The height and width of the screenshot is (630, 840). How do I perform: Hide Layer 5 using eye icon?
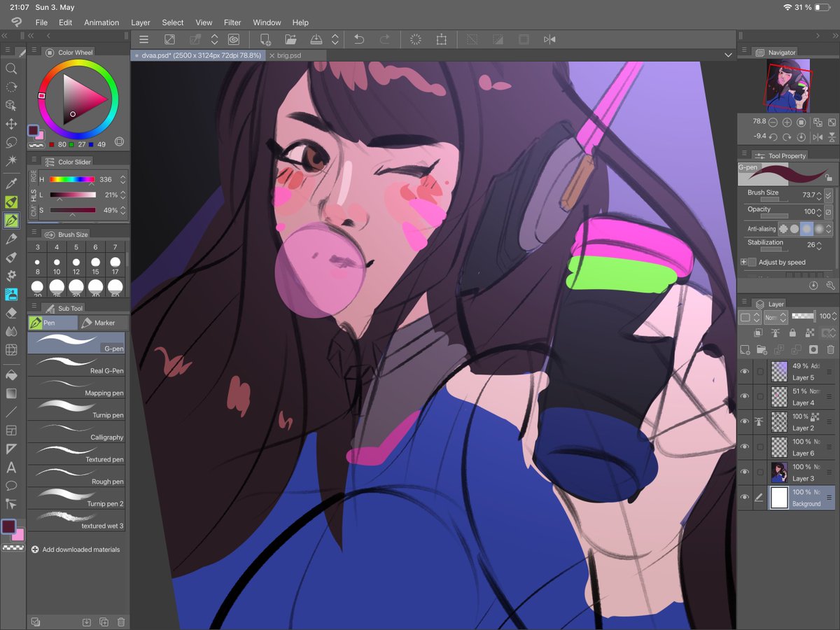745,372
